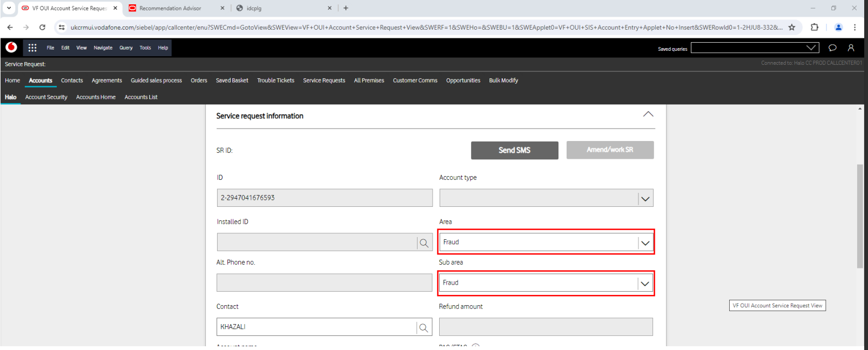Open the user profile icon
The image size is (868, 350).
(851, 48)
